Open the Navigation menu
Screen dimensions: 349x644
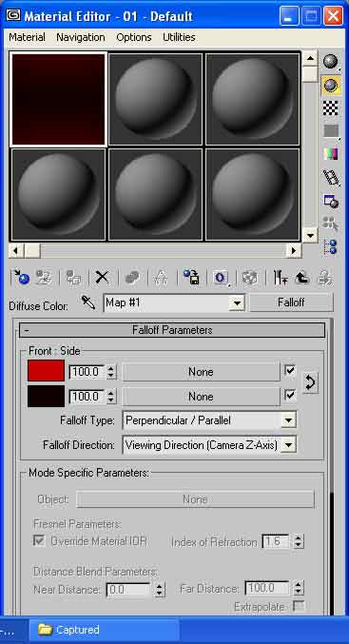point(81,37)
